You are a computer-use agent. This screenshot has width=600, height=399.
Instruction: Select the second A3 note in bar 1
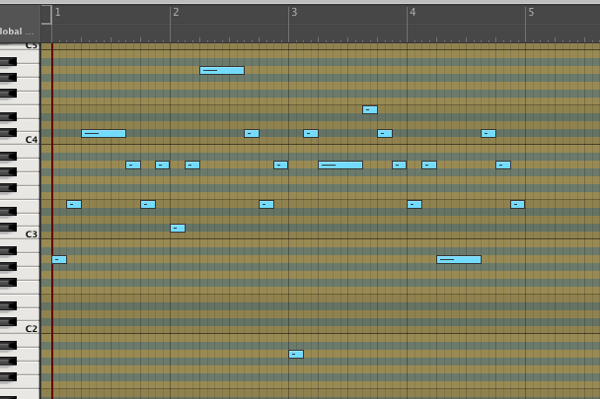pyautogui.click(x=162, y=165)
